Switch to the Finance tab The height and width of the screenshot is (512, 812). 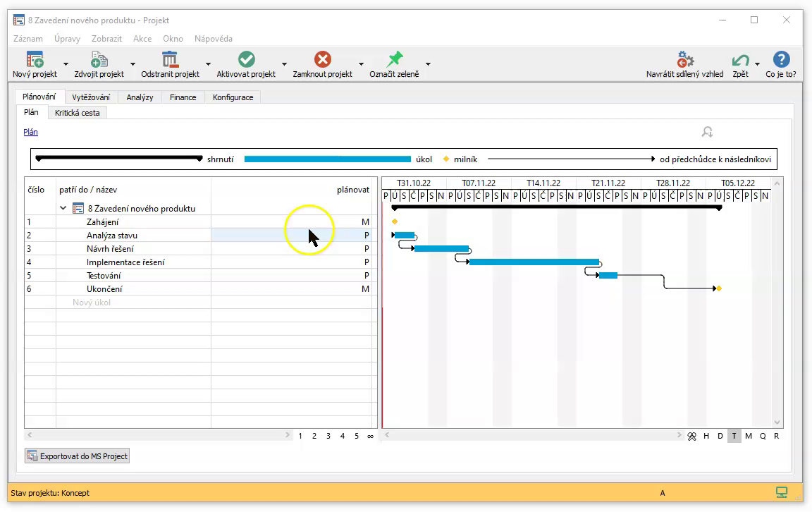coord(183,97)
